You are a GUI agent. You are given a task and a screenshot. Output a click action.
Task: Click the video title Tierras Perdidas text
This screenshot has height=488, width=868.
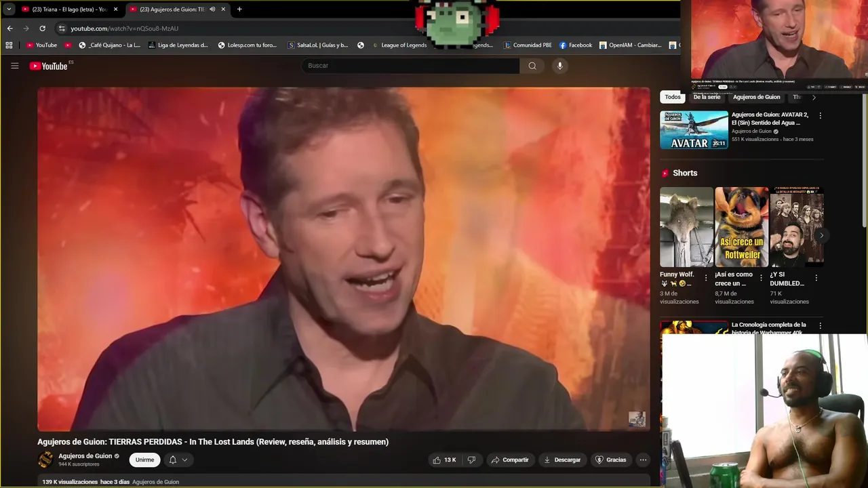coord(213,442)
